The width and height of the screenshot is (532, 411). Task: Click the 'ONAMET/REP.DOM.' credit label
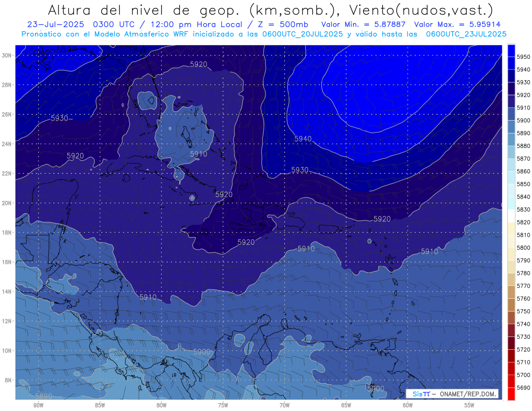tap(468, 394)
